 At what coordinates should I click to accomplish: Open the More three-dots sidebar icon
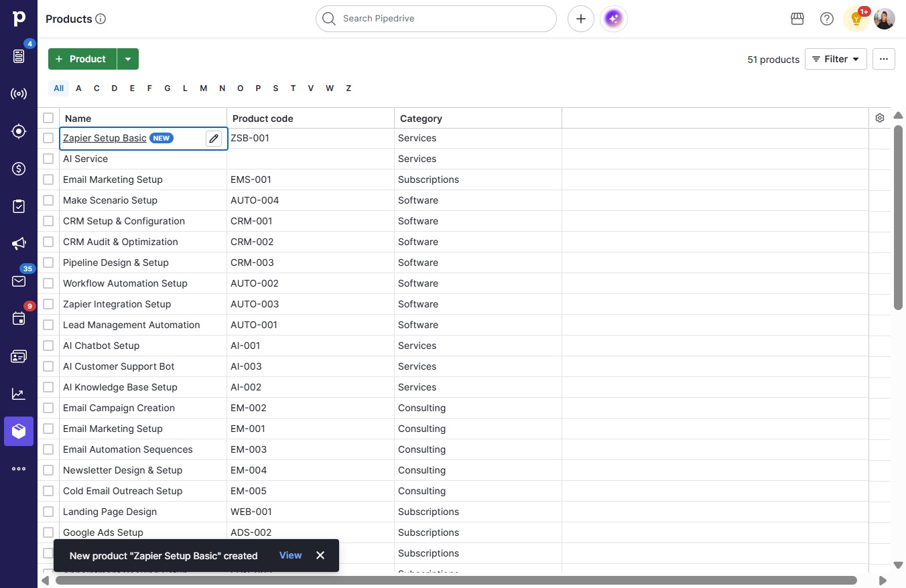19,469
